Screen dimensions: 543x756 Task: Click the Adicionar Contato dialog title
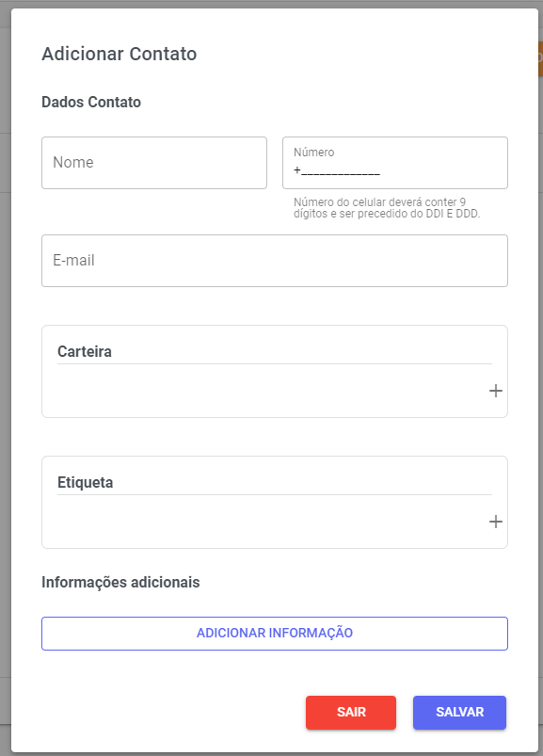pos(119,54)
